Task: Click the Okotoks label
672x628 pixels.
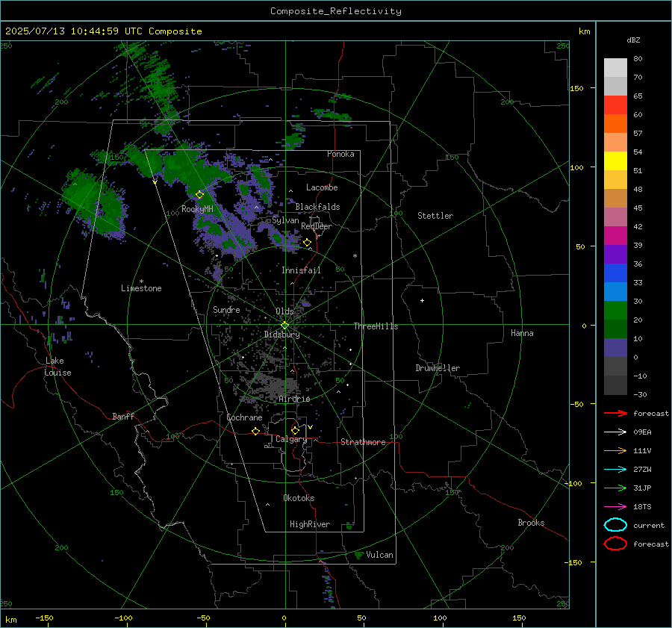Action: (299, 498)
